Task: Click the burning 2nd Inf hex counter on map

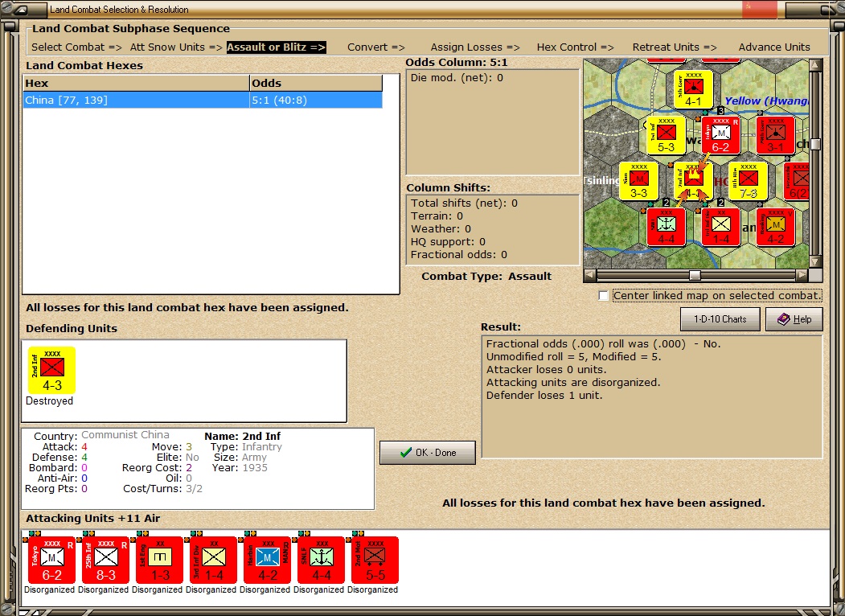Action: (x=694, y=181)
